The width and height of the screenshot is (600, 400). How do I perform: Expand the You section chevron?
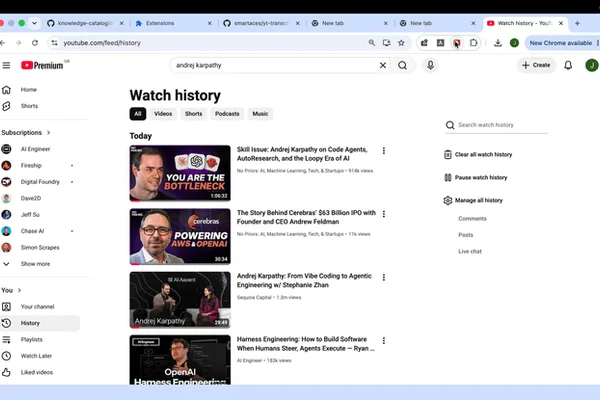tap(19, 290)
